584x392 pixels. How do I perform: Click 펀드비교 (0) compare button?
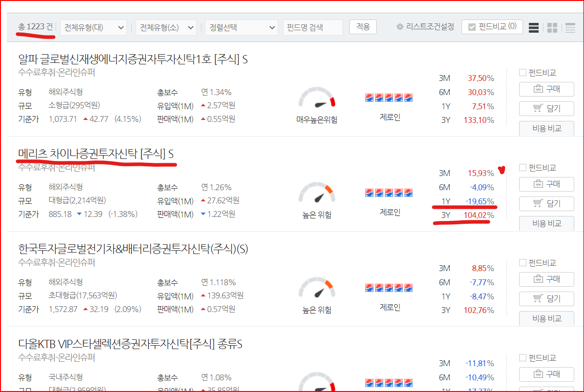492,27
